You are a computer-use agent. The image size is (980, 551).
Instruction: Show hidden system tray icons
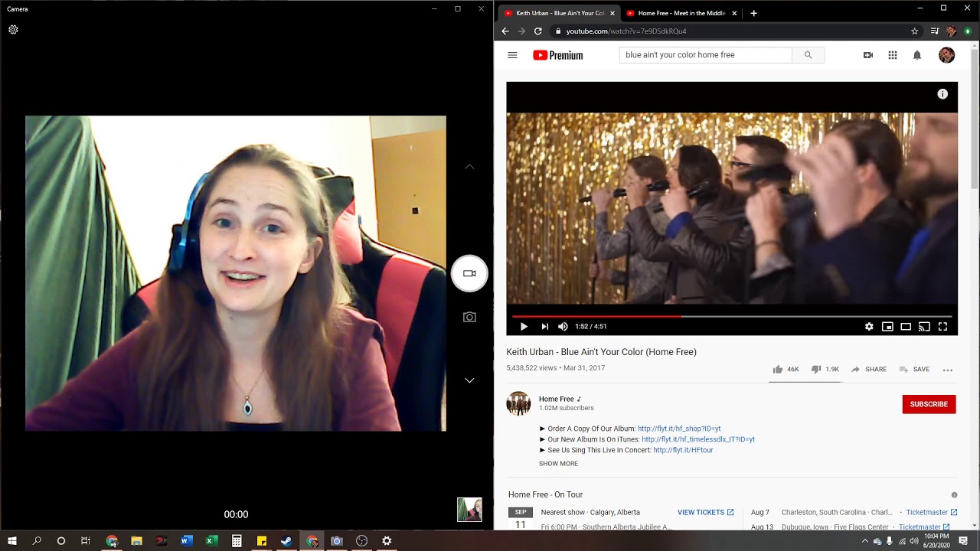865,541
